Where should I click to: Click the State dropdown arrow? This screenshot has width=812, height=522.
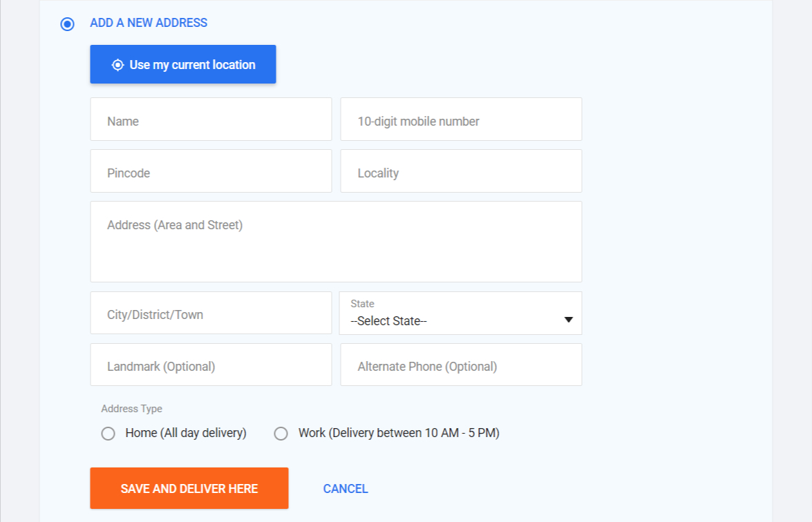click(x=569, y=320)
